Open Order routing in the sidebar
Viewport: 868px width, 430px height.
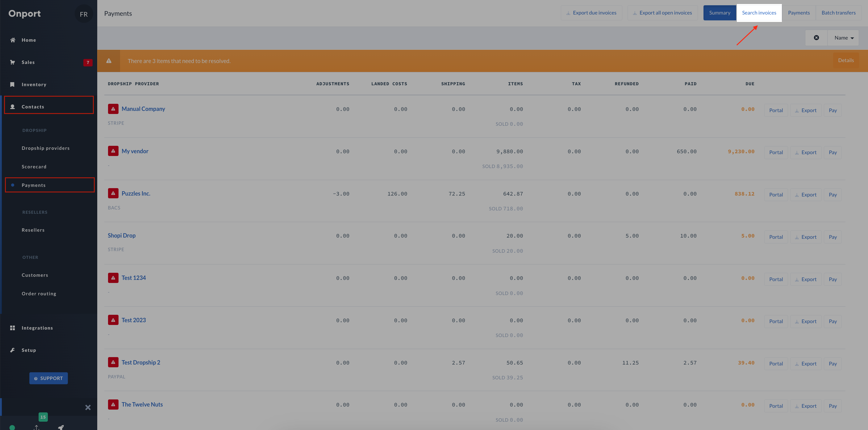pyautogui.click(x=39, y=294)
